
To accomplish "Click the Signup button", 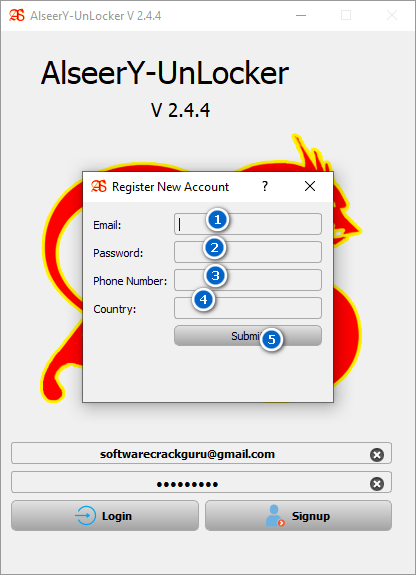I will 298,516.
